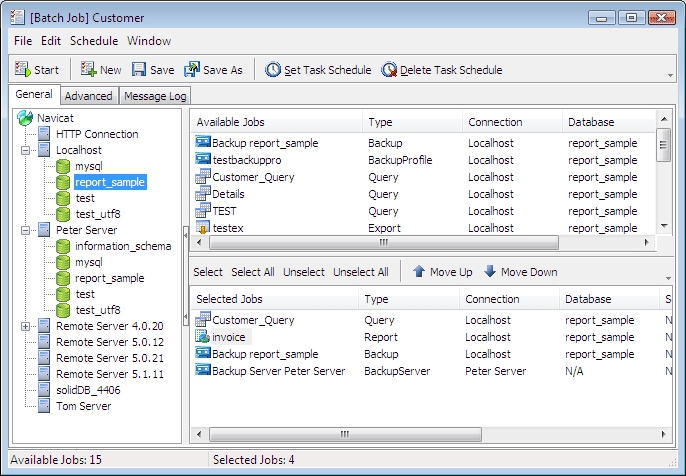The width and height of the screenshot is (686, 476).
Task: Click the Delete Task Schedule clock icon
Action: (x=388, y=69)
